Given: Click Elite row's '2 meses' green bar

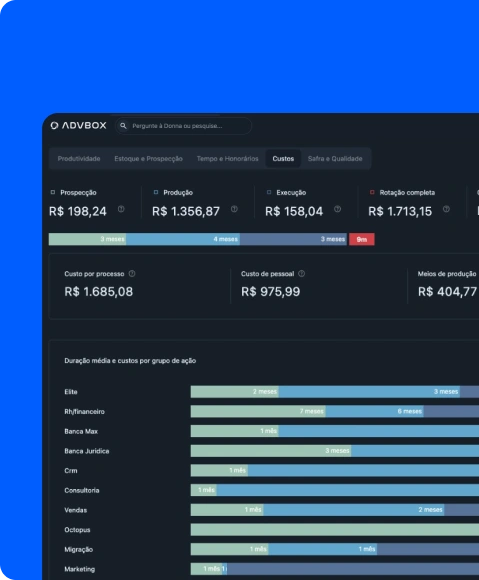Looking at the screenshot, I should pos(235,392).
